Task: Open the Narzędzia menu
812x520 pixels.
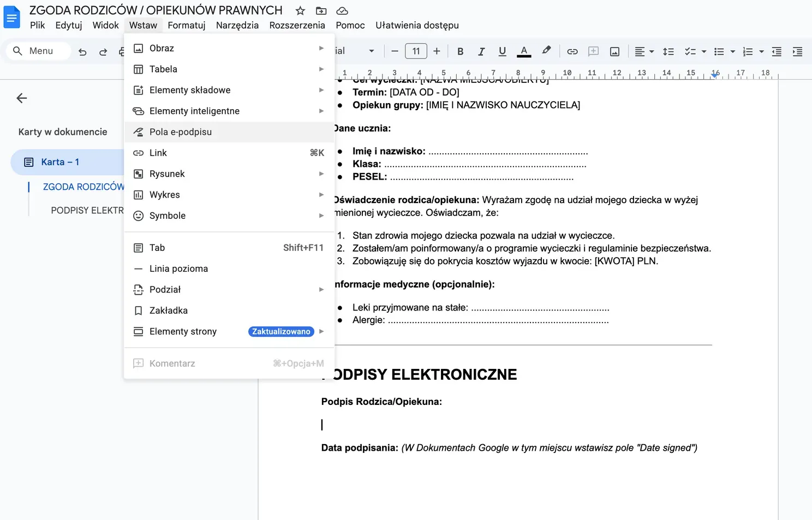Action: [x=237, y=25]
